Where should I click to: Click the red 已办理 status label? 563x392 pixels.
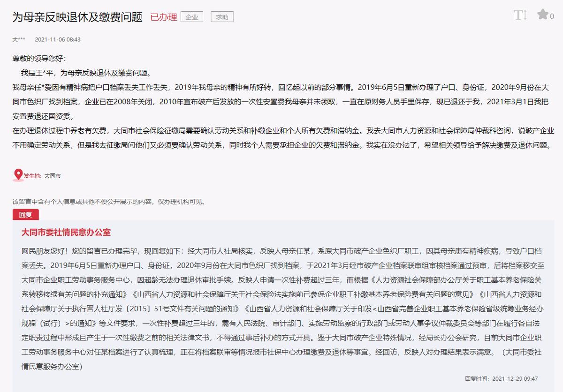tap(163, 17)
